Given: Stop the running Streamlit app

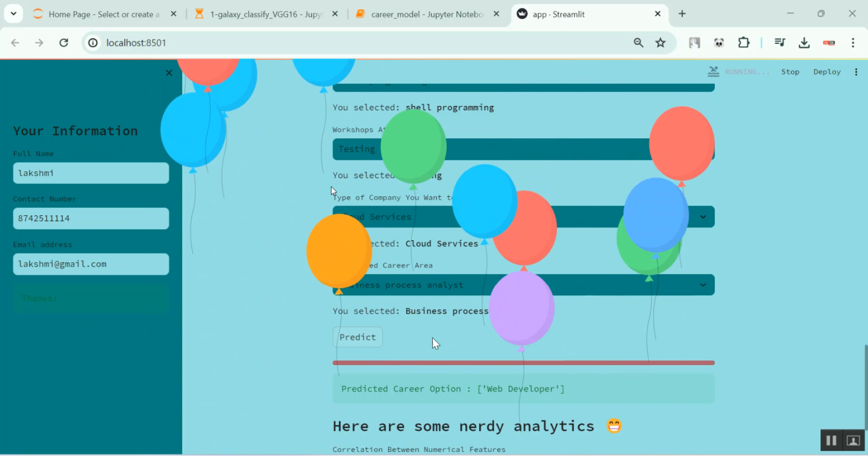Looking at the screenshot, I should (x=790, y=72).
